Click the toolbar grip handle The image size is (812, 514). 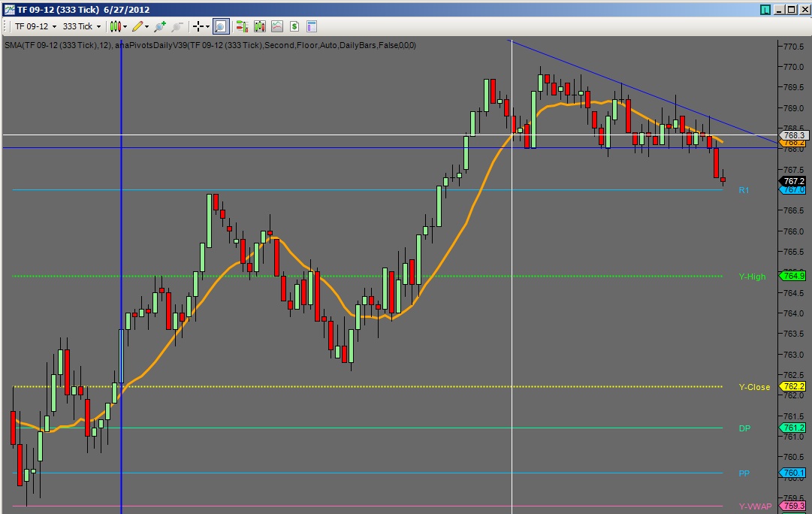click(6, 26)
